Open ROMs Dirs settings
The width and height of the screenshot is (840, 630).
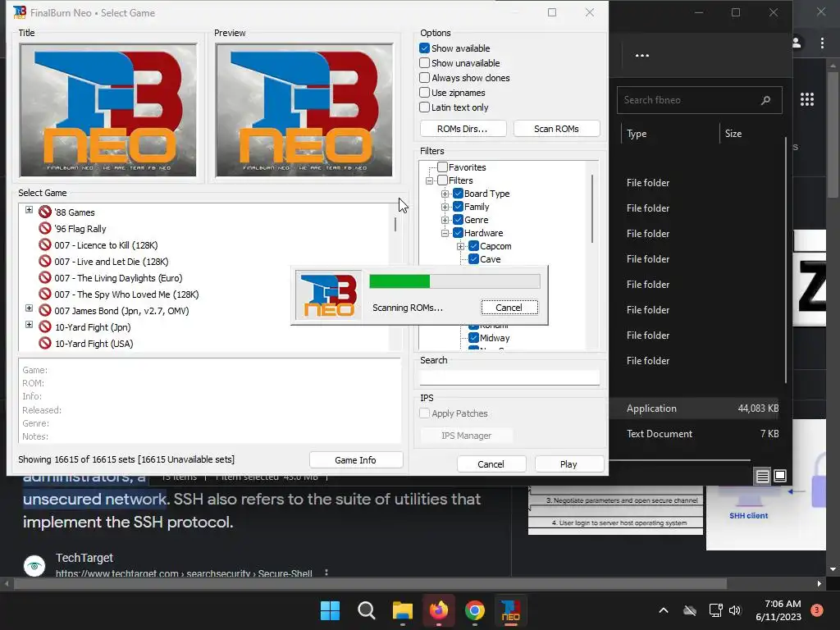coord(463,129)
